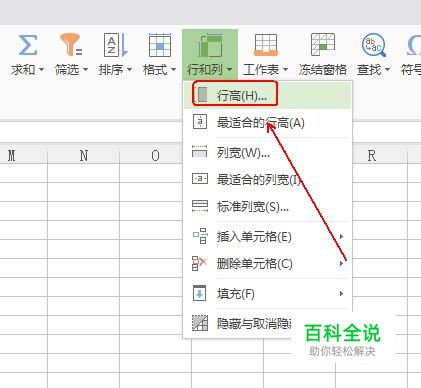The width and height of the screenshot is (421, 388).
Task: Click the 冻结窗格 label
Action: 323,70
